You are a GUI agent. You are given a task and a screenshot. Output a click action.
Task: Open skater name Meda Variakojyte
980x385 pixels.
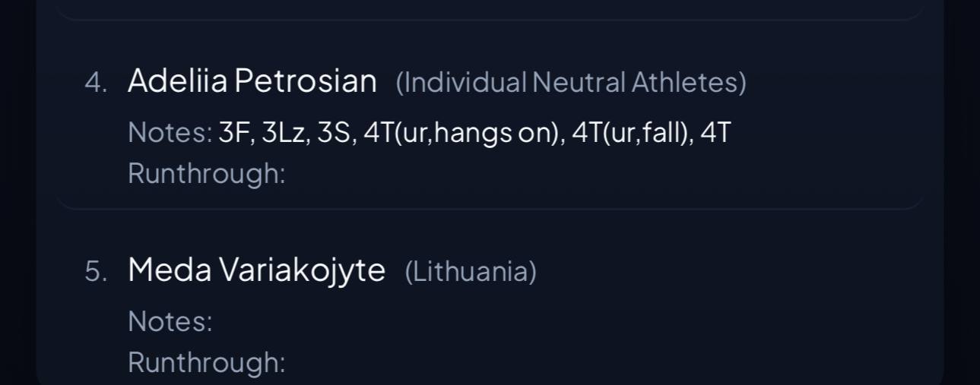(256, 270)
